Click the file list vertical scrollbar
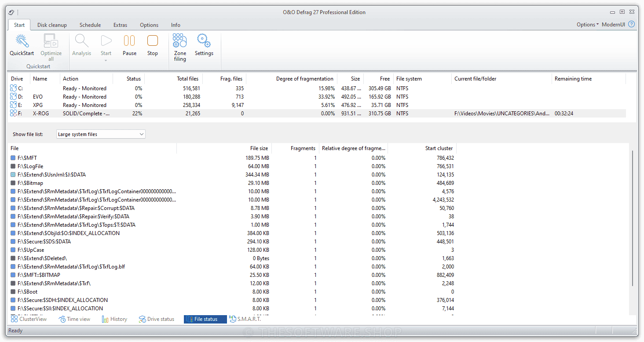Screen dimensions: 644x342 coord(633,218)
